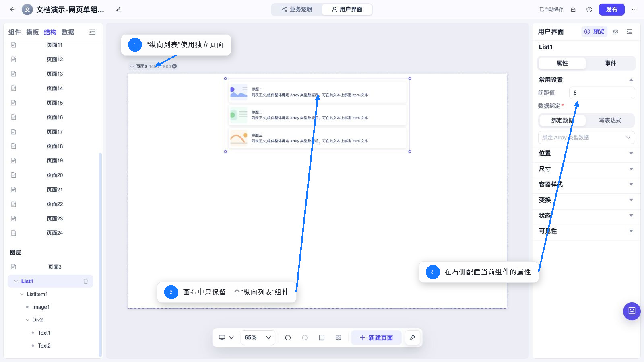Open the 结构 tab
Viewport: 644px width, 362px height.
(x=50, y=32)
